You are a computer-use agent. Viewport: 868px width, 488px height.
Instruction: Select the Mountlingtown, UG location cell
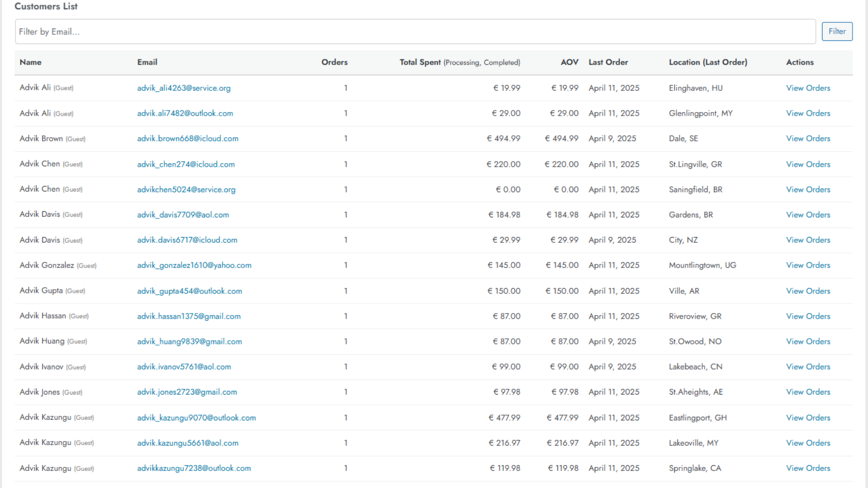(702, 265)
